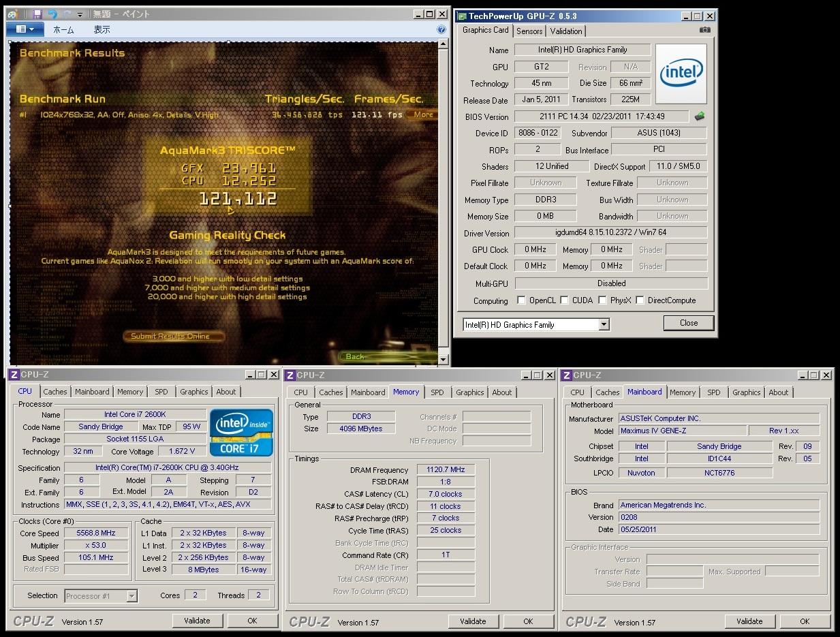Image resolution: width=840 pixels, height=637 pixels.
Task: Click the GPU-Z camera screenshot icon
Action: 705,30
